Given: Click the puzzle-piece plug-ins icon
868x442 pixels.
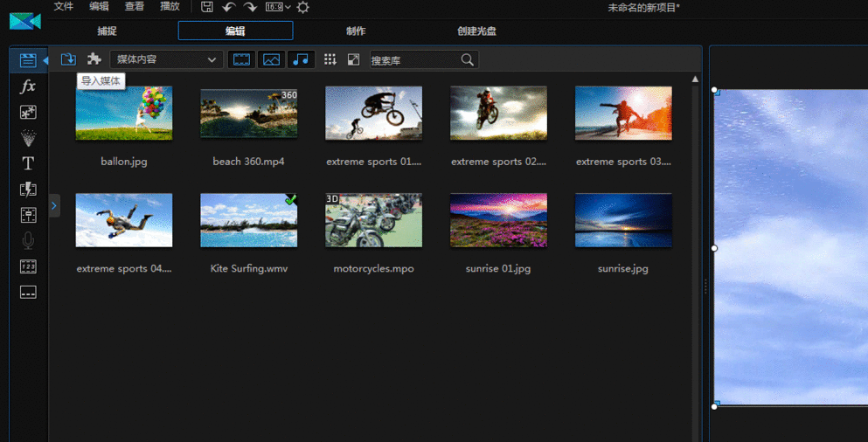Looking at the screenshot, I should click(x=94, y=59).
